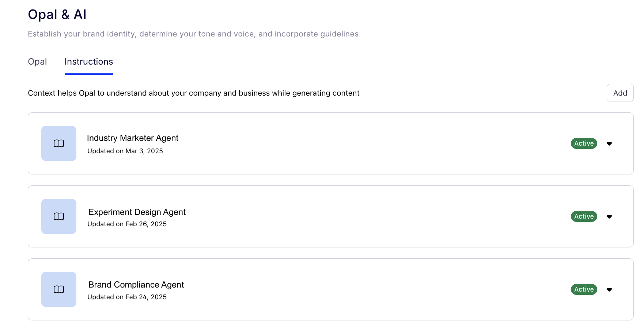Select the Instructions tab
Viewport: 644px width, 327px height.
89,62
